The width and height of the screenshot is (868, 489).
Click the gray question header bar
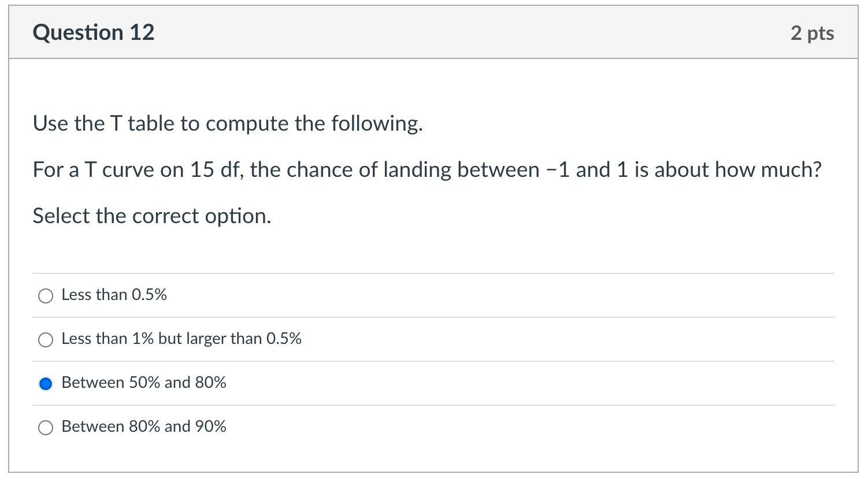[x=433, y=32]
